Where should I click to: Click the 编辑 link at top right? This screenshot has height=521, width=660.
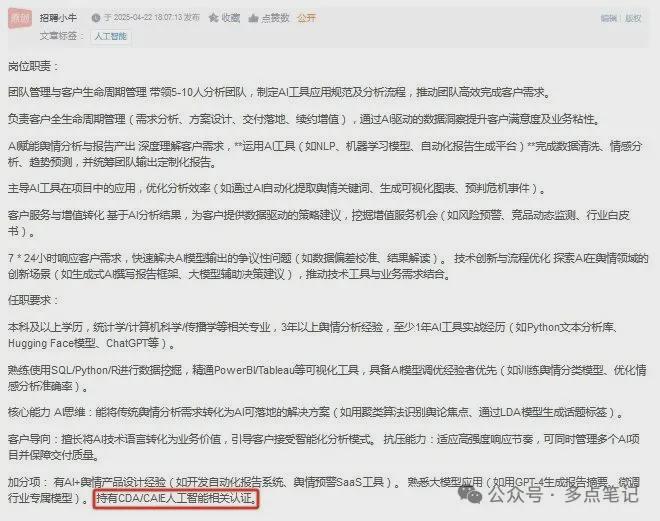pyautogui.click(x=608, y=18)
